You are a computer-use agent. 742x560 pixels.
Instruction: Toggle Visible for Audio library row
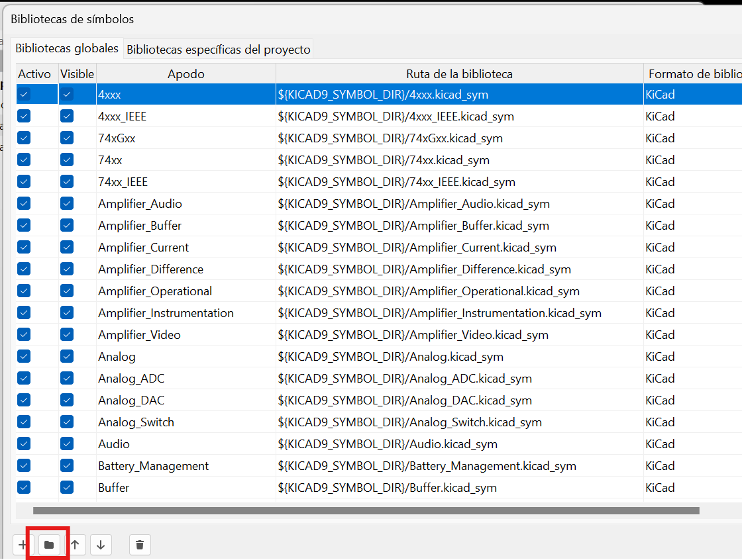tap(67, 443)
